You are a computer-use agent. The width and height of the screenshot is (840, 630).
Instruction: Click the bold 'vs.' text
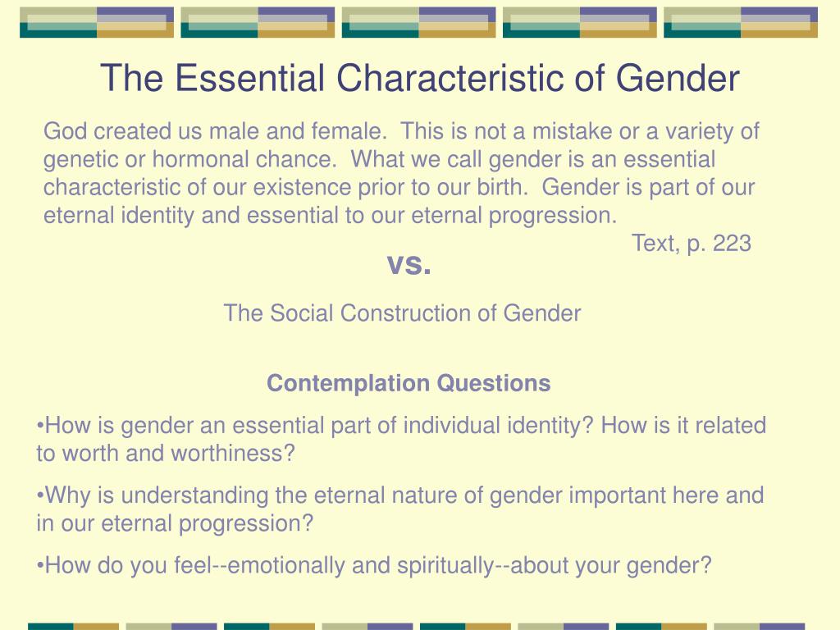point(409,264)
